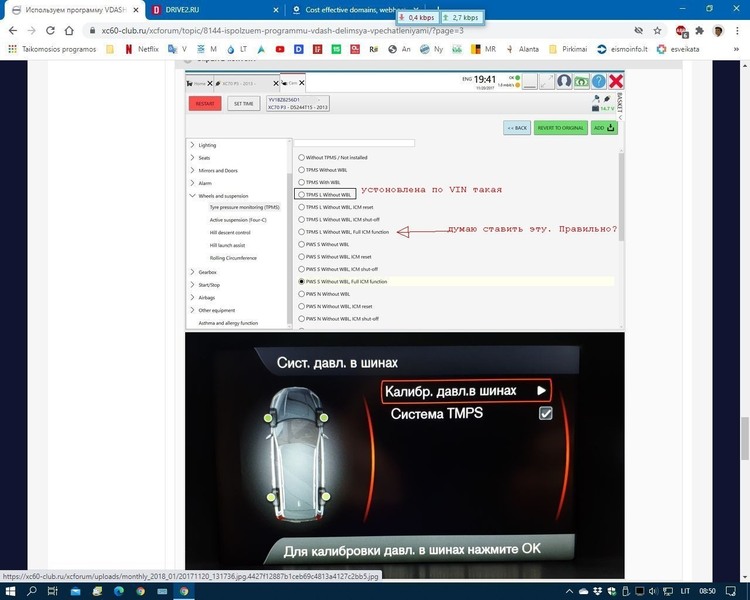Image resolution: width=750 pixels, height=600 pixels.
Task: Expand the Seats tree node in VDASH
Action: (192, 157)
